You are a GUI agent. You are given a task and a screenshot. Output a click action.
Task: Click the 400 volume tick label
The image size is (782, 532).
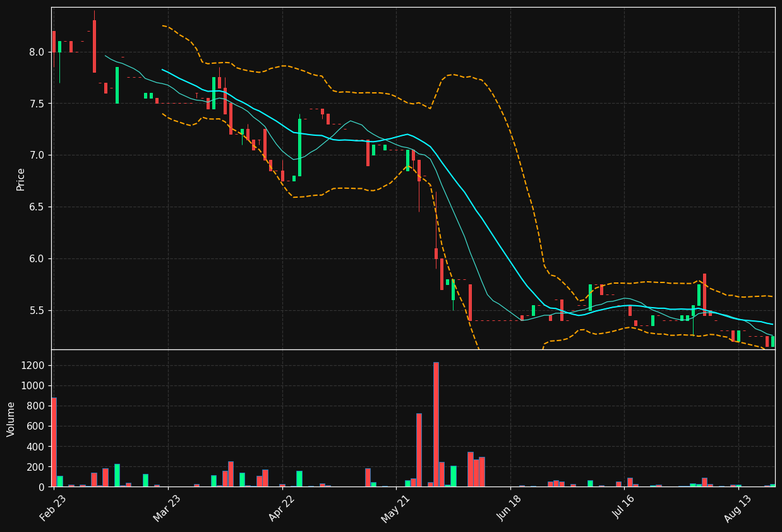click(37, 447)
